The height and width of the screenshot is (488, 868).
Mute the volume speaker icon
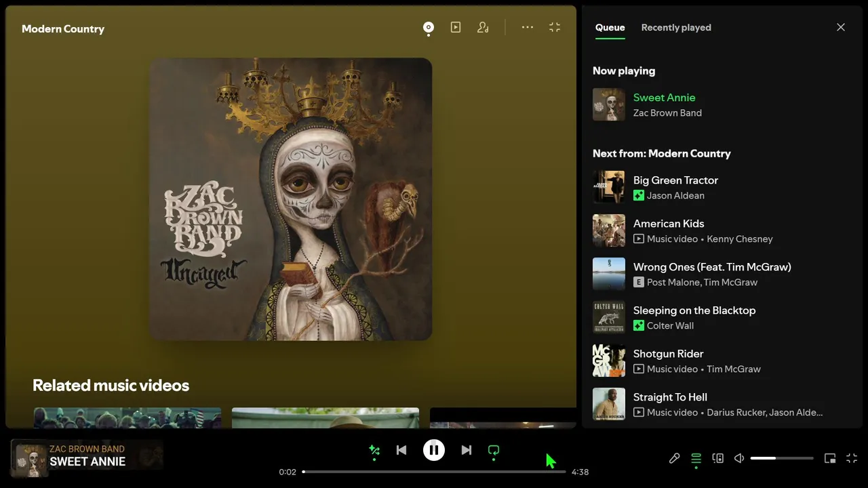click(739, 459)
